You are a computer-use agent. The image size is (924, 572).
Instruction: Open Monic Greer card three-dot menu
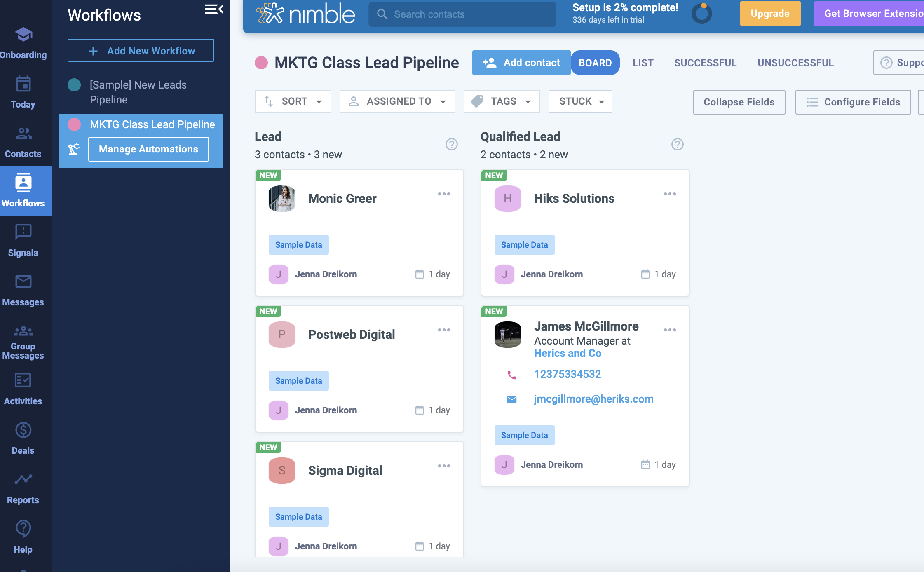[444, 194]
